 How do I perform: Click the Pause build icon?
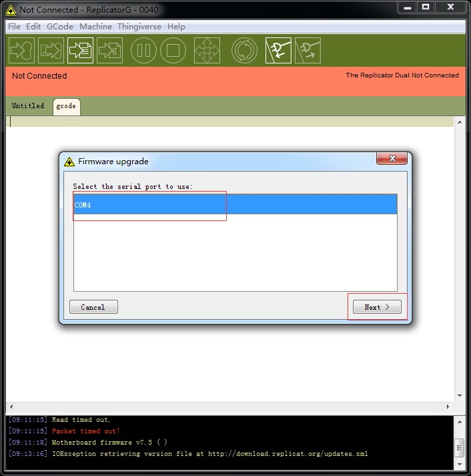coord(143,50)
